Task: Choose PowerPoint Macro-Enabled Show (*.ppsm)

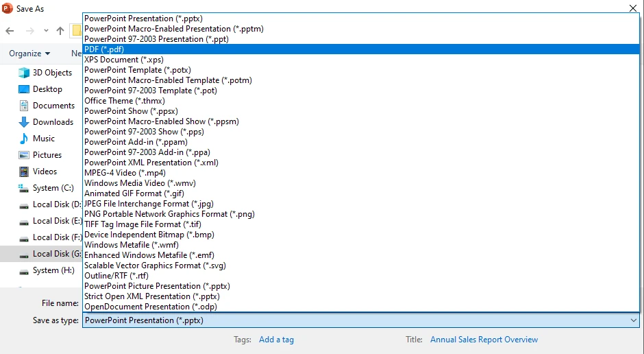Action: (x=361, y=121)
